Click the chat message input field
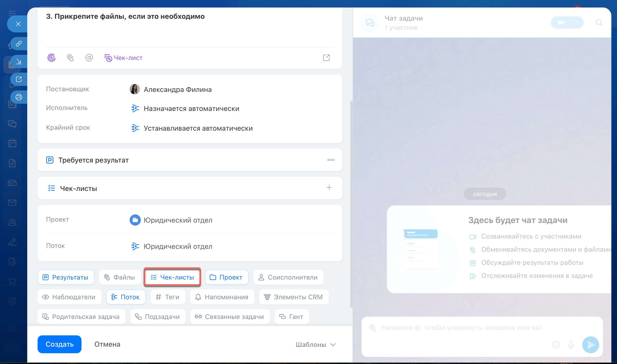The height and width of the screenshot is (364, 617). click(462, 327)
